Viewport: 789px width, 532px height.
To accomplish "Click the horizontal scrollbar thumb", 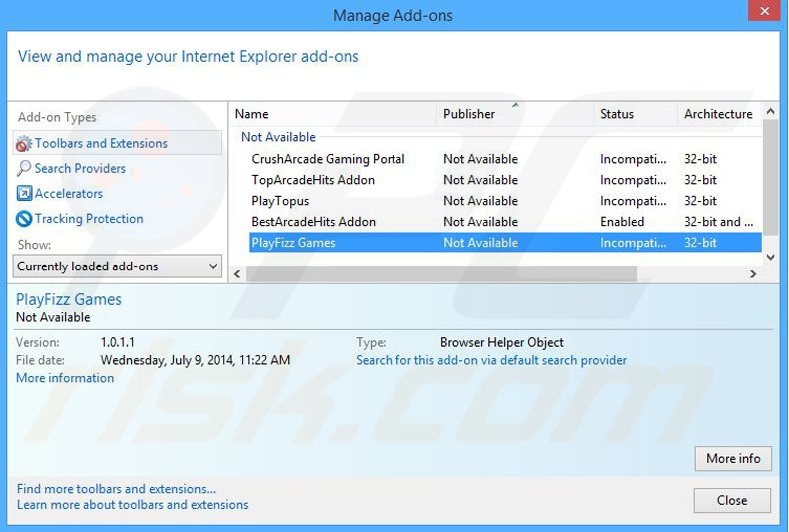I will pyautogui.click(x=441, y=274).
